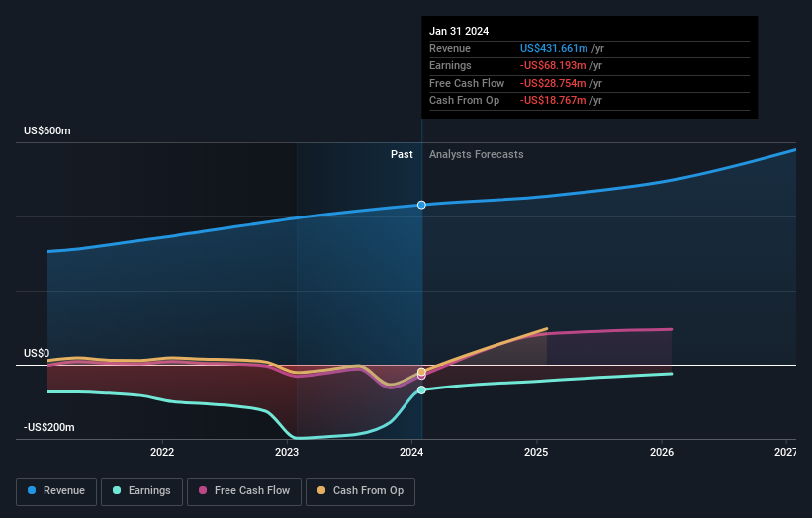
Task: Click the Earnings row label in tooltip
Action: point(451,65)
